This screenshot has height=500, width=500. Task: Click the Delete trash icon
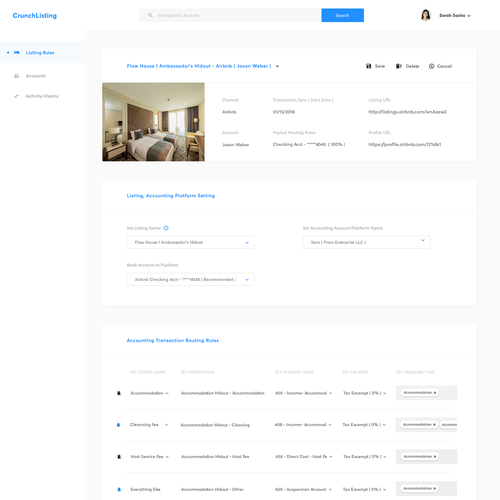click(399, 66)
